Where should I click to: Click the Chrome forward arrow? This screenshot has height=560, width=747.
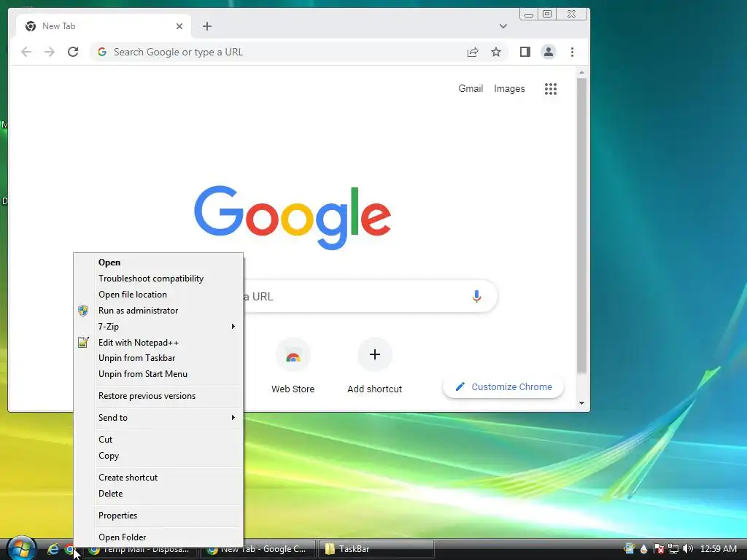pyautogui.click(x=50, y=52)
